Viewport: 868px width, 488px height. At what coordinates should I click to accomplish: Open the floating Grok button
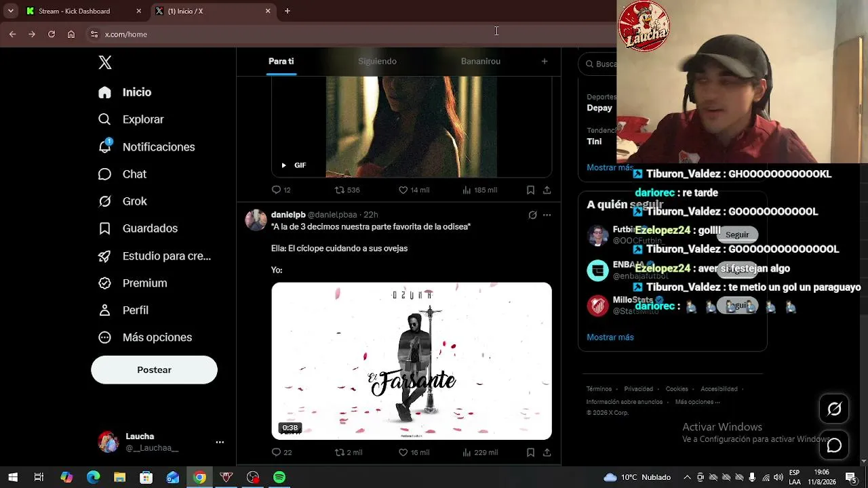(x=834, y=409)
